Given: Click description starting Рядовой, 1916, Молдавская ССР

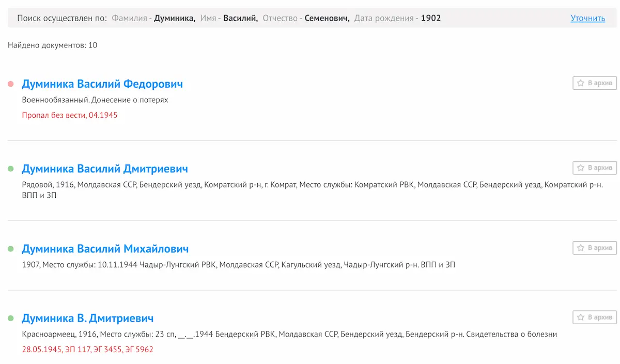Looking at the screenshot, I should tap(313, 189).
